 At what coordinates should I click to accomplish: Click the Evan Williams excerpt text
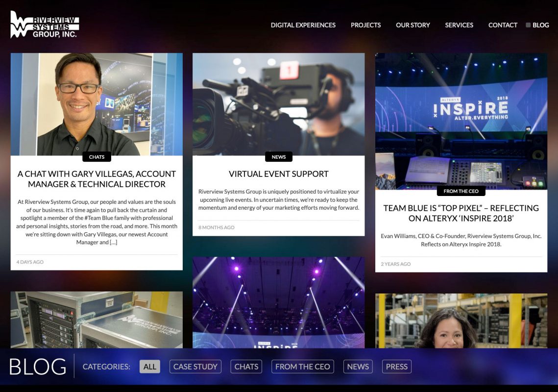(x=461, y=240)
